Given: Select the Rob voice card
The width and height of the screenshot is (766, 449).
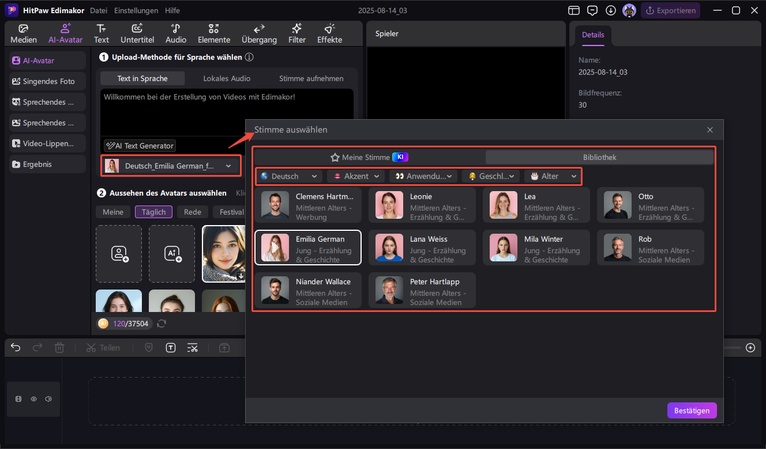Looking at the screenshot, I should [x=651, y=248].
